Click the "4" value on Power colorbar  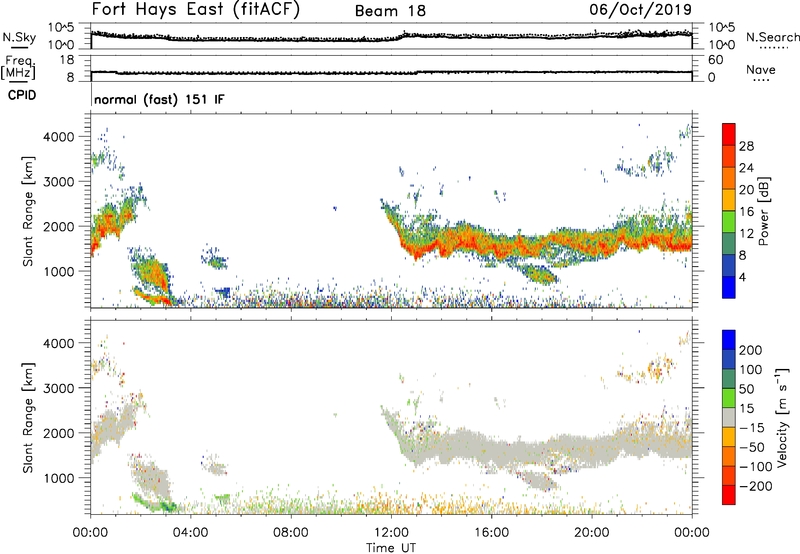[742, 278]
